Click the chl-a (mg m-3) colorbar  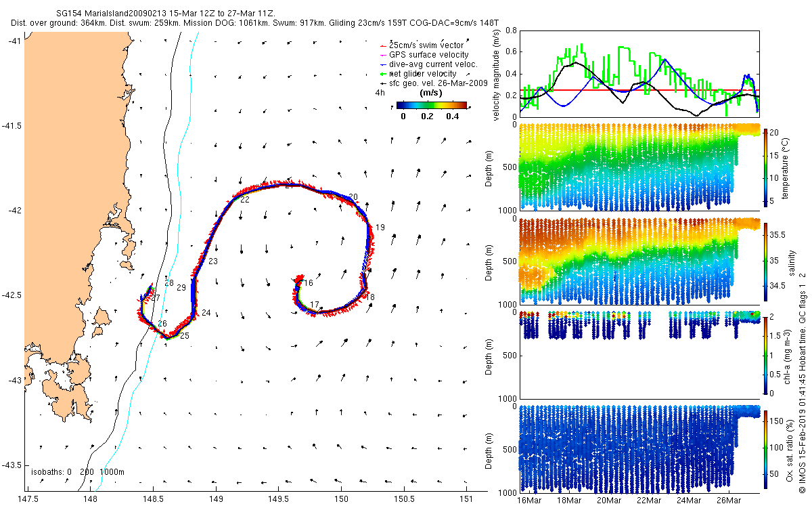[x=767, y=354]
